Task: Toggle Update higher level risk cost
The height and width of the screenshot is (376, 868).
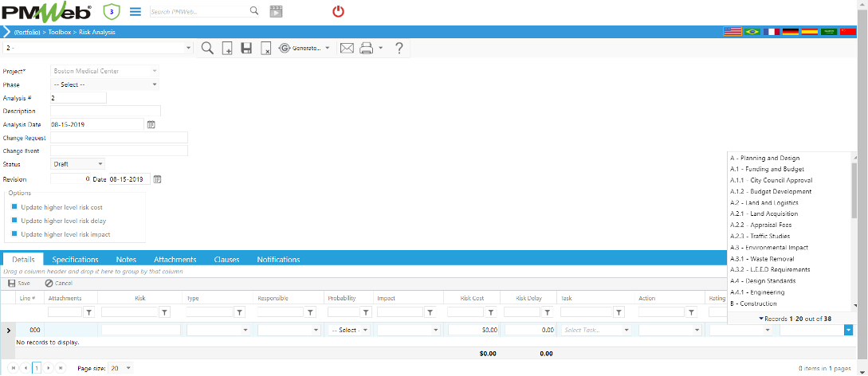Action: point(14,207)
